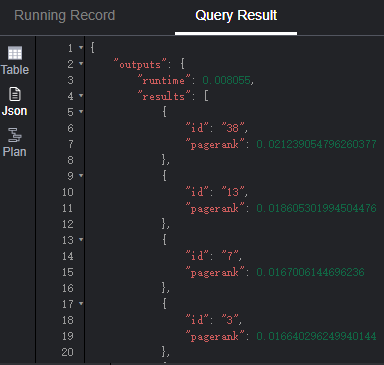
Task: Click the "id" key on line 14
Action: pyautogui.click(x=197, y=256)
